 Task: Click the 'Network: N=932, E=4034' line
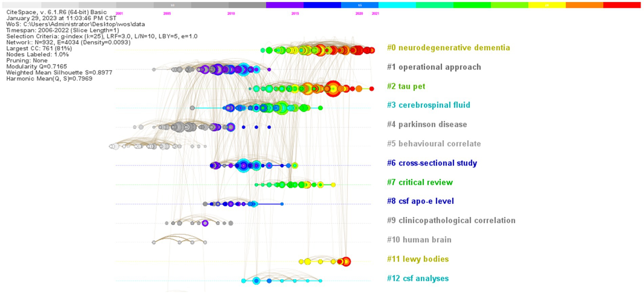coord(68,42)
